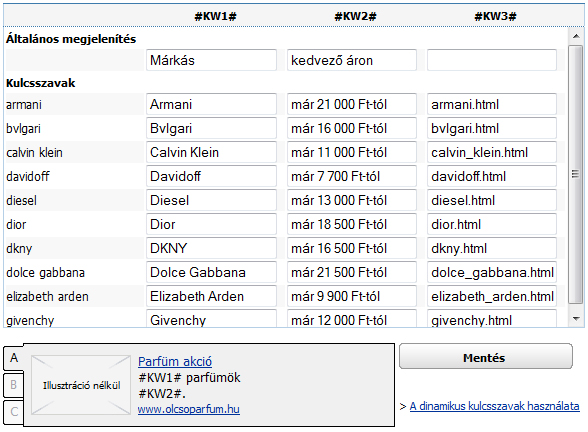Switch to ad variant tab A

[14, 358]
